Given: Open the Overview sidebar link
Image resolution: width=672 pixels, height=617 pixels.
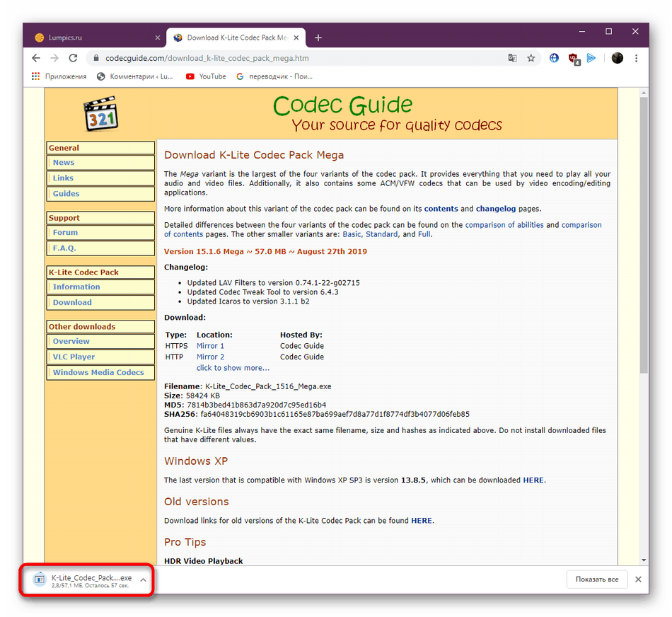Looking at the screenshot, I should coord(100,341).
